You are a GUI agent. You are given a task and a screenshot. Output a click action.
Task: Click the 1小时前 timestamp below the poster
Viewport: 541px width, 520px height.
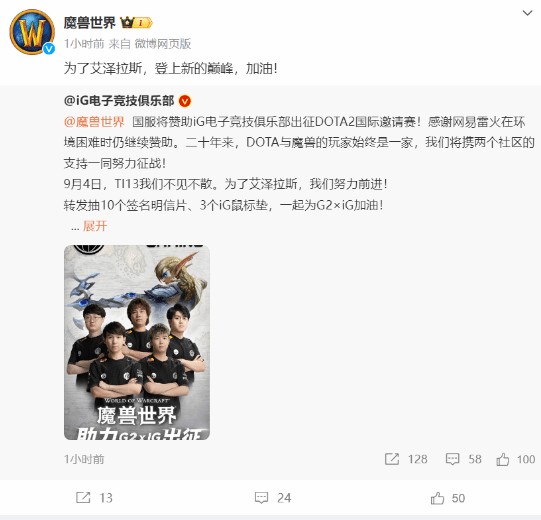84,459
